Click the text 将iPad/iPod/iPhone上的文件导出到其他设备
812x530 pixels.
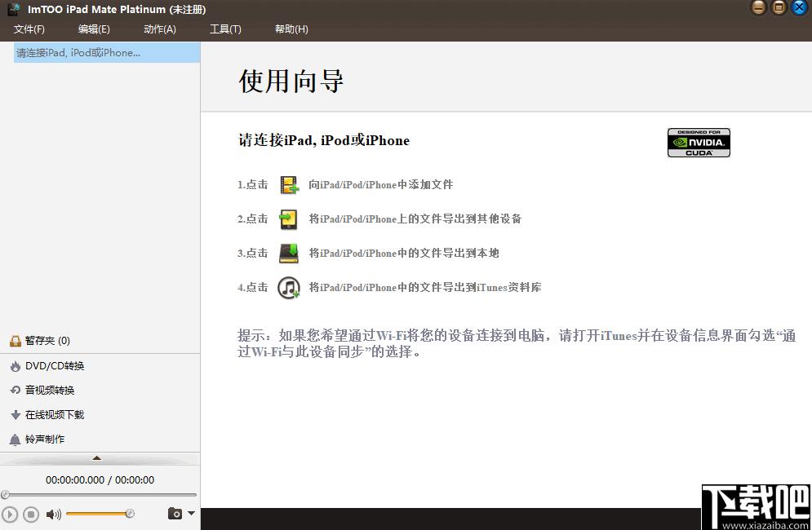click(415, 219)
